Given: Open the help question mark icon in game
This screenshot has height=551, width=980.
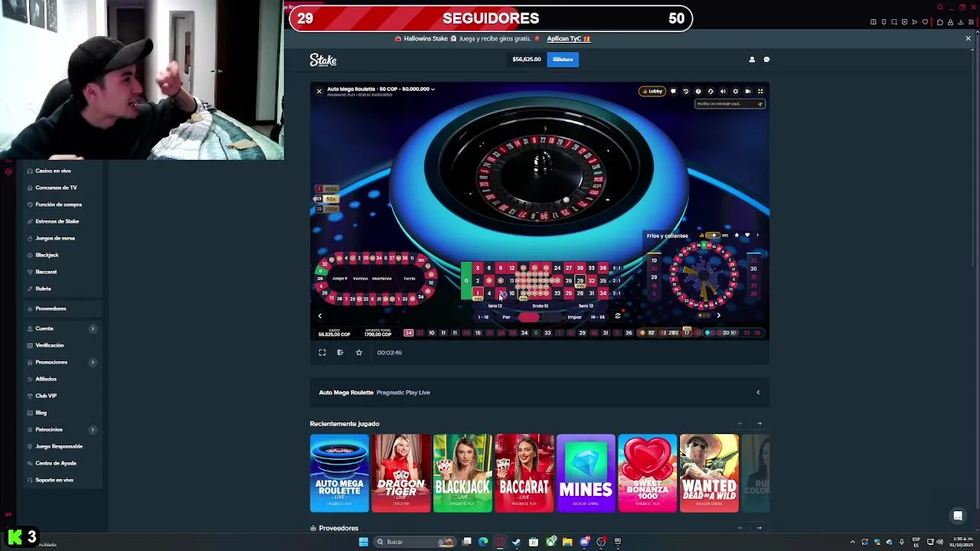Looking at the screenshot, I should (x=697, y=91).
